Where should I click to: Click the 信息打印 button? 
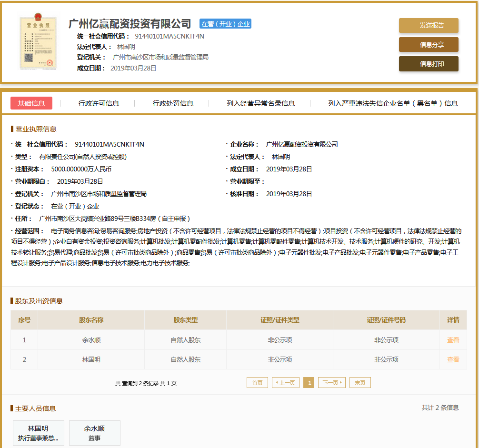(428, 63)
